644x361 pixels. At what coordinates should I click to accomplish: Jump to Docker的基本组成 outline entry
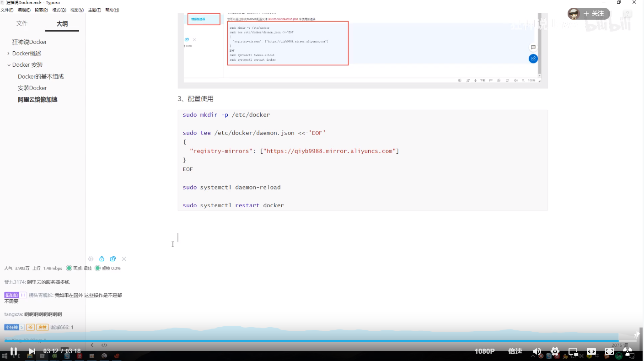[x=41, y=76]
